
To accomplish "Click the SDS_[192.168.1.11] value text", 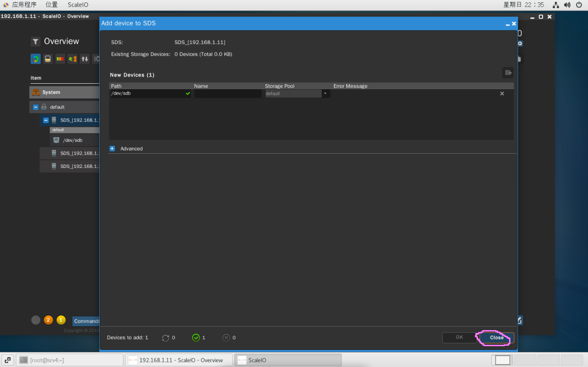I will [x=200, y=43].
